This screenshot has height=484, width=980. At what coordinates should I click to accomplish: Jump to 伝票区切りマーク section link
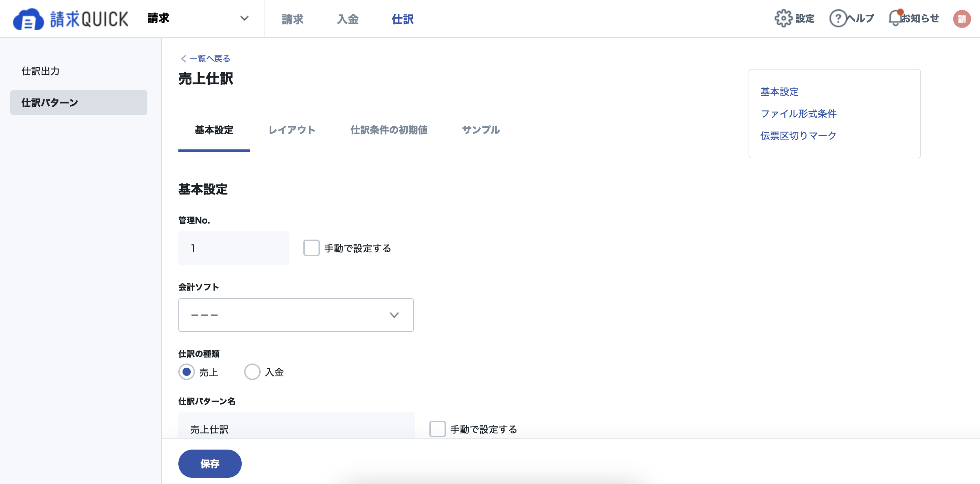coord(798,136)
